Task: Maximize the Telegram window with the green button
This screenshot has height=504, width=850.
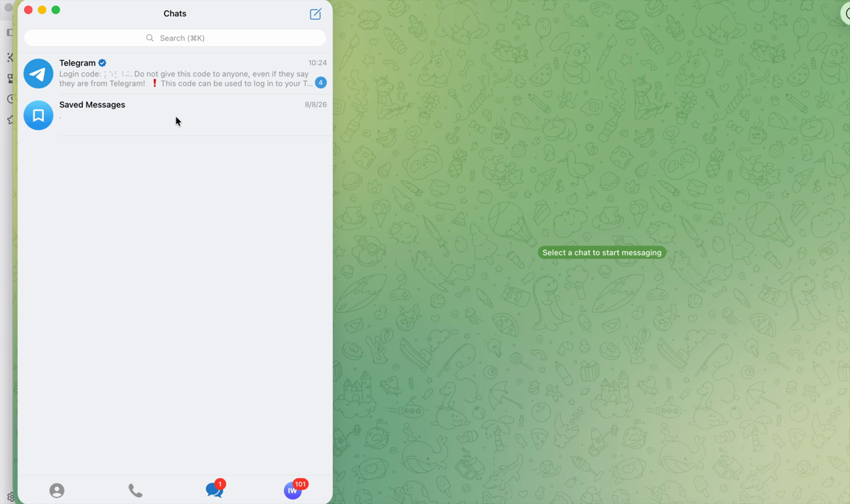Action: [56, 10]
